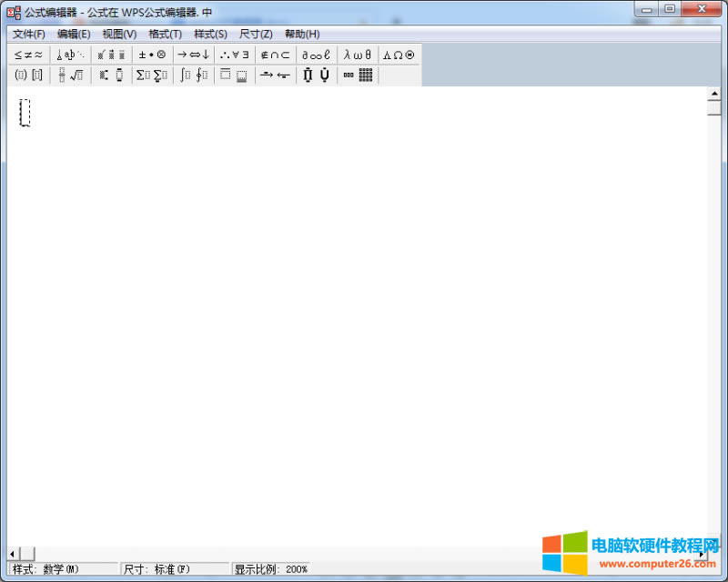Open the relational symbols palette (≤ ≠ ≈)

pyautogui.click(x=28, y=55)
